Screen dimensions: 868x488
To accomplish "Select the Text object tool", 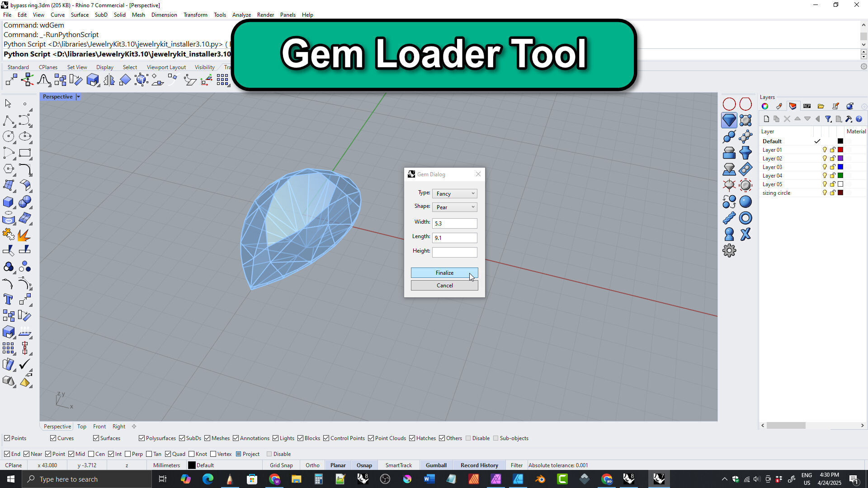I will [8, 299].
